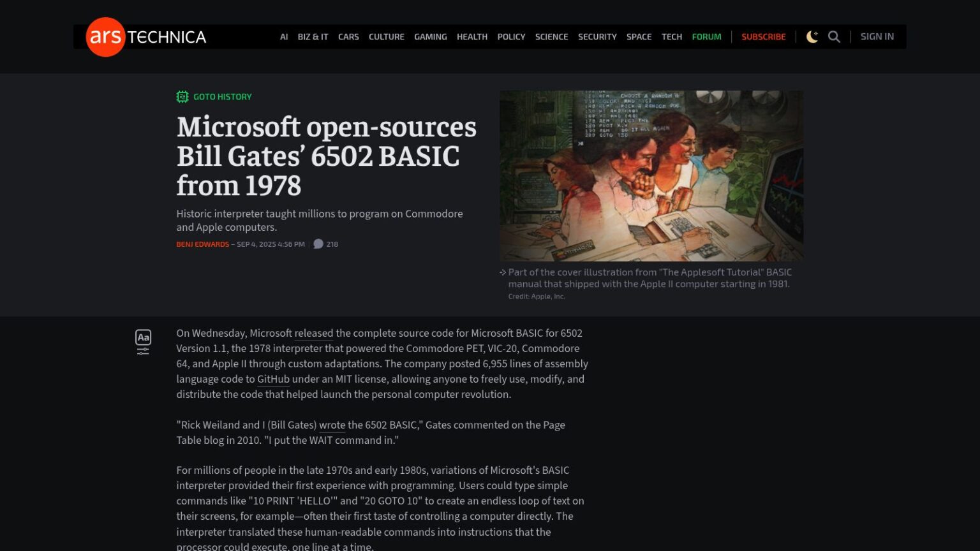This screenshot has height=551, width=980.
Task: Go to Tech section
Action: (672, 37)
